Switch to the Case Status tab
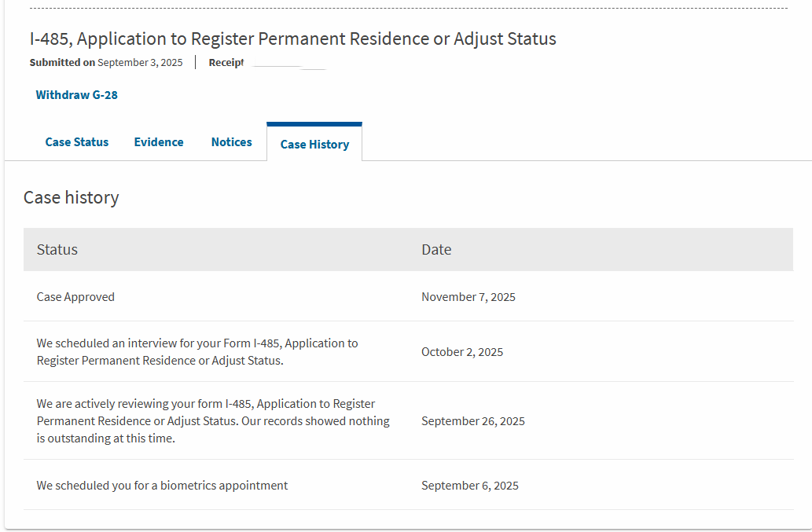The height and width of the screenshot is (532, 812). pos(77,142)
